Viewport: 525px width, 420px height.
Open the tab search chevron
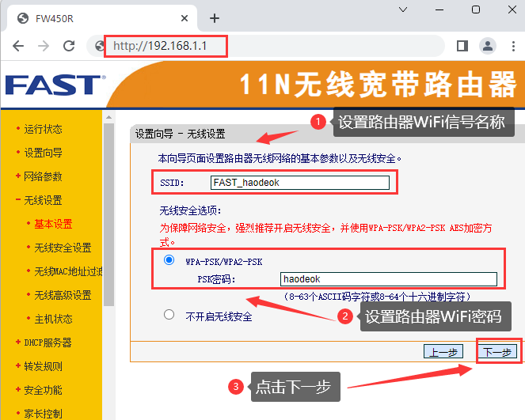click(403, 9)
